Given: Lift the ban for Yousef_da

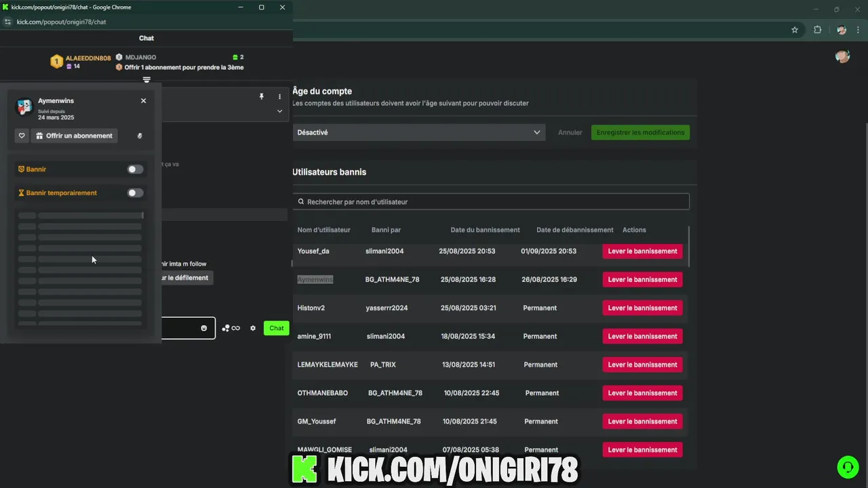Looking at the screenshot, I should (x=642, y=251).
